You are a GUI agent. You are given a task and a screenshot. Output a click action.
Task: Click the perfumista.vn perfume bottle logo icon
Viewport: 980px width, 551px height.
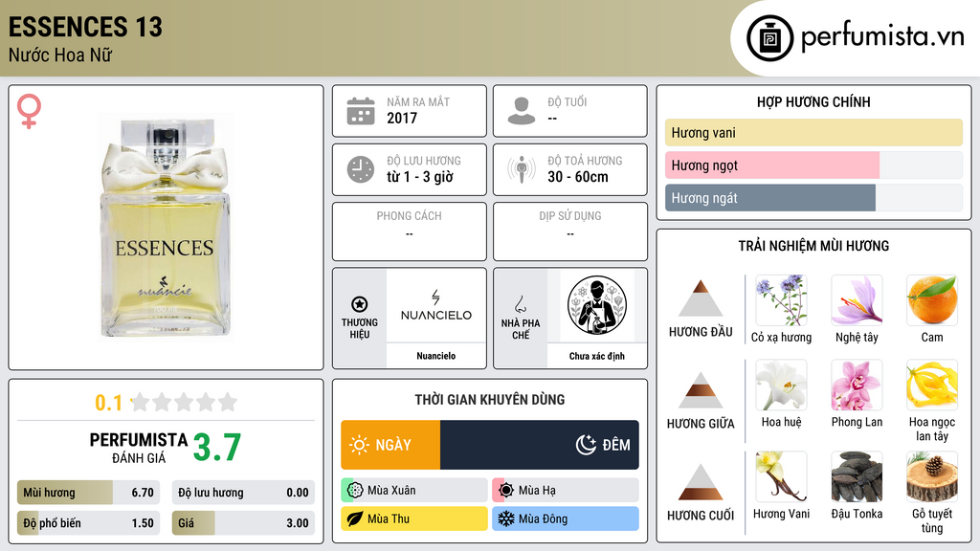(769, 38)
